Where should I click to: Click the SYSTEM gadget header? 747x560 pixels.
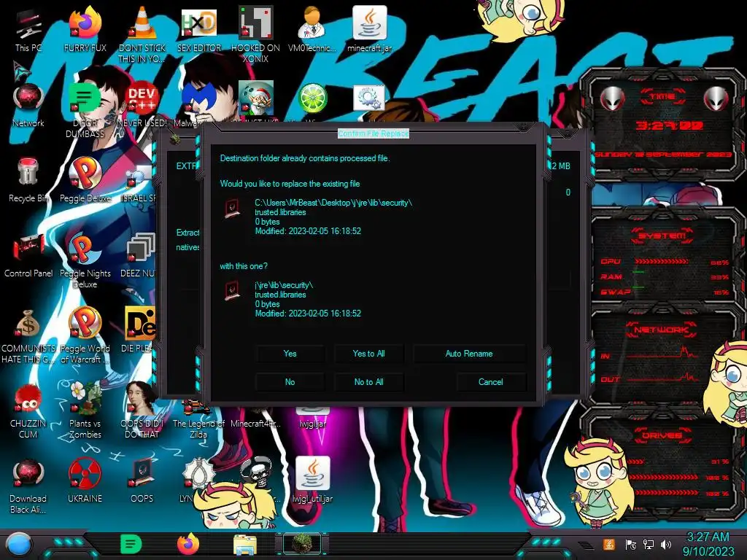click(662, 236)
